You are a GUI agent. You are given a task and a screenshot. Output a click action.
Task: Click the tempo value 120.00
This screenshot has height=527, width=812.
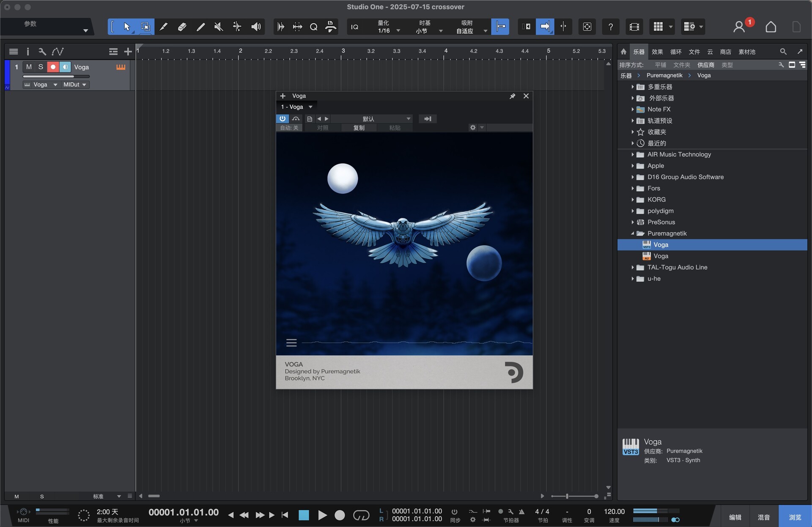614,511
